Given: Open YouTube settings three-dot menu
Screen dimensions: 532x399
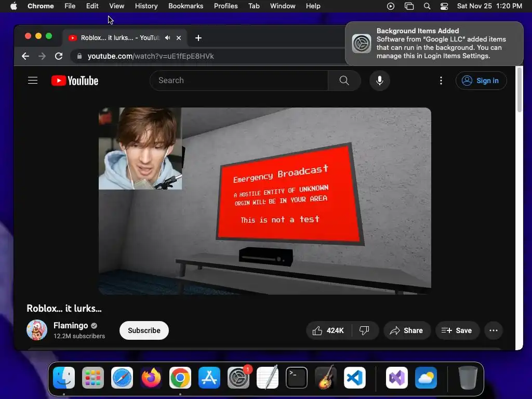Looking at the screenshot, I should (441, 81).
